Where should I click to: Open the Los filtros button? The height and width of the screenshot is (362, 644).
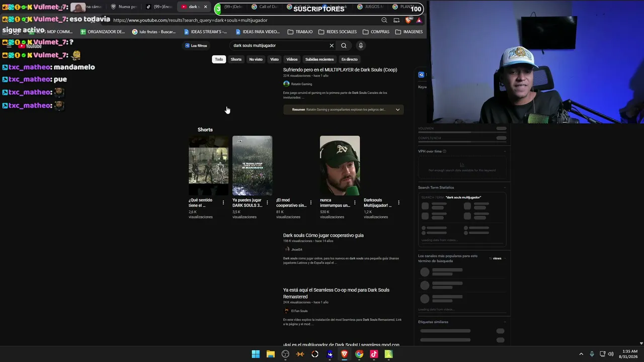click(196, 46)
